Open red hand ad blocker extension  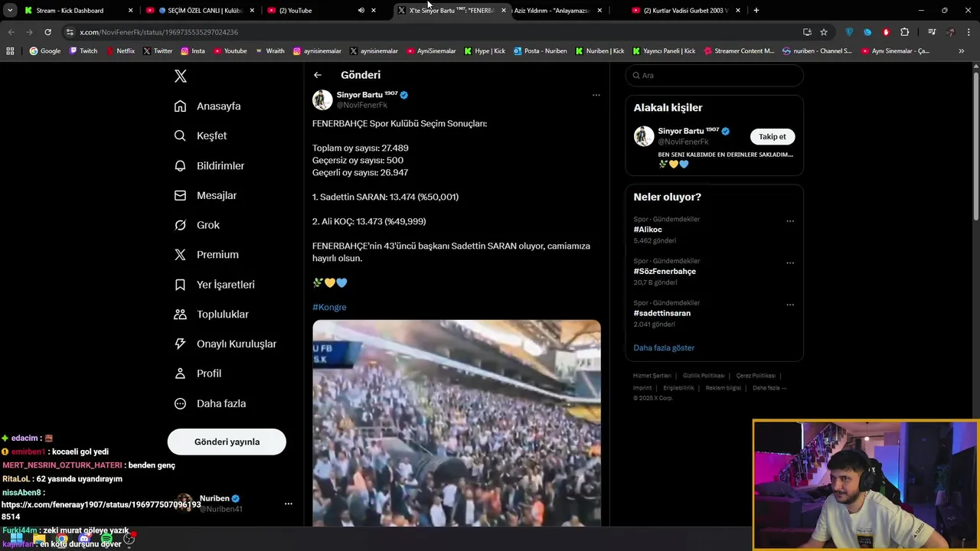click(886, 32)
